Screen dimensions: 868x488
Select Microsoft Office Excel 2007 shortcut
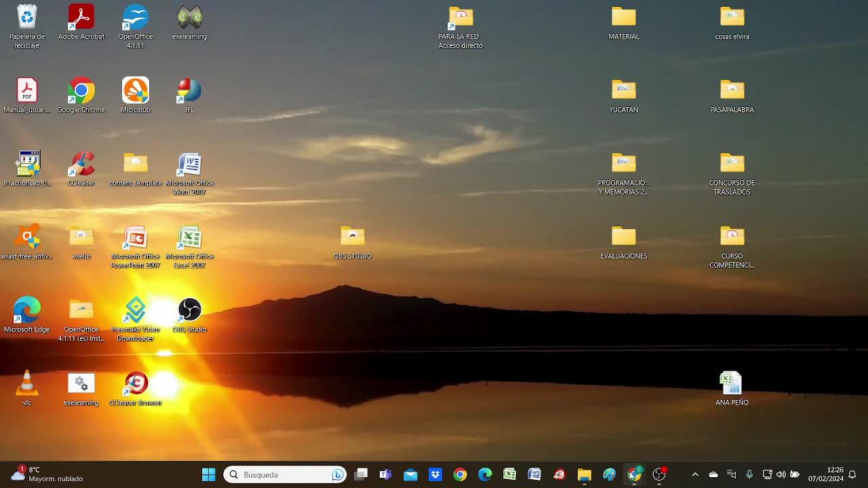[x=189, y=238]
